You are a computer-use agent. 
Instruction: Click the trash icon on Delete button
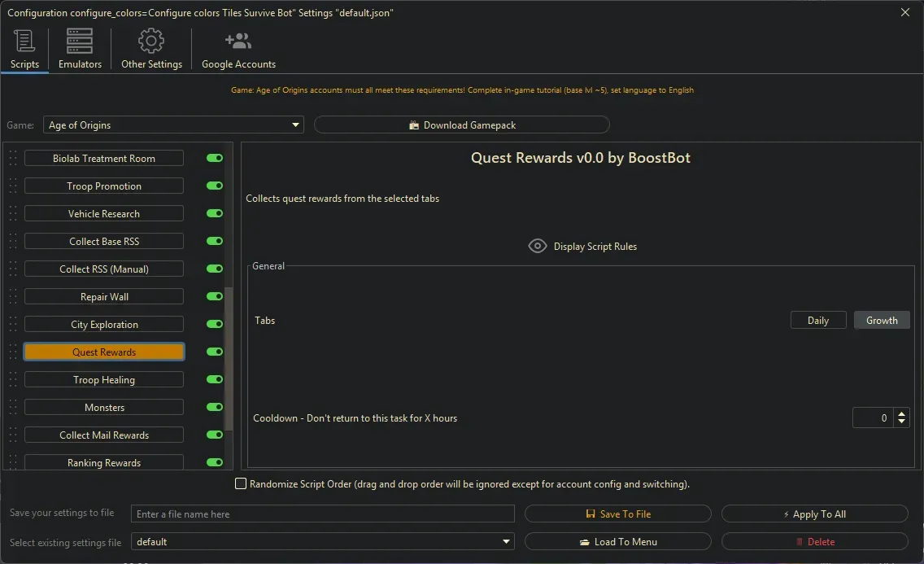coord(800,541)
